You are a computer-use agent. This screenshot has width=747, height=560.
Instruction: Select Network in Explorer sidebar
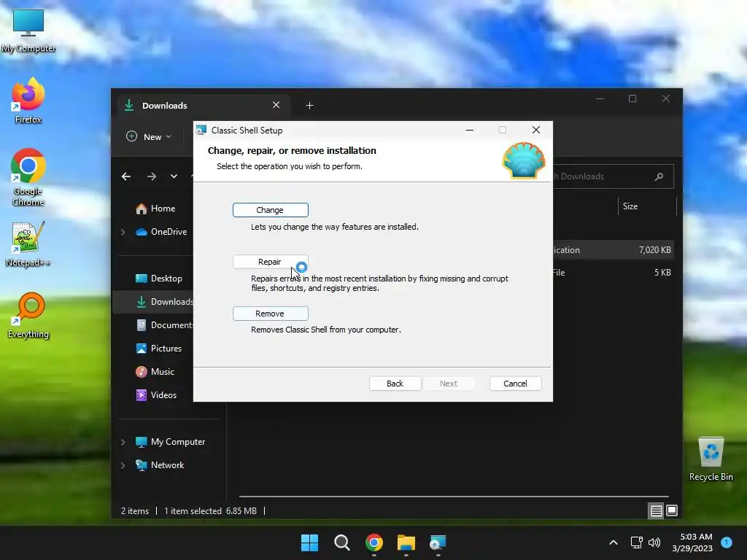click(x=160, y=465)
